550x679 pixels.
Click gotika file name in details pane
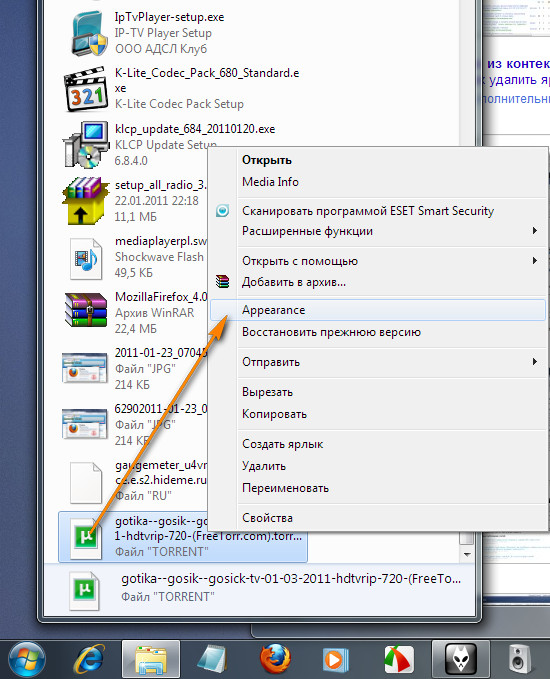point(291,579)
